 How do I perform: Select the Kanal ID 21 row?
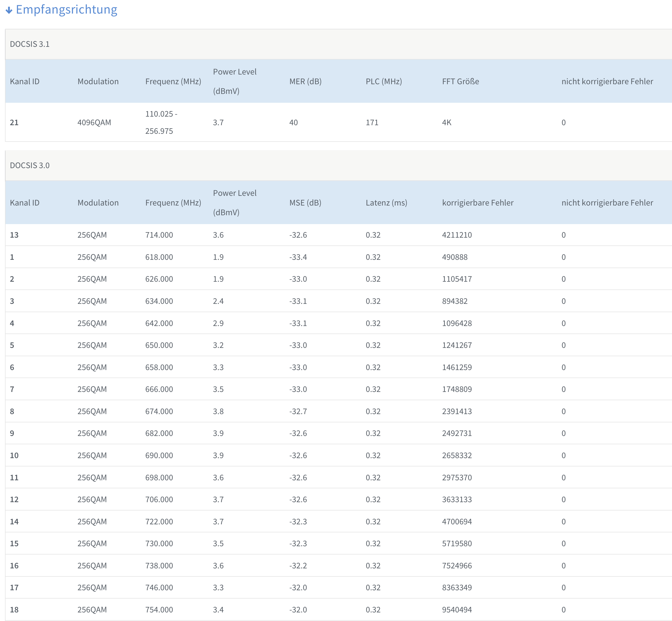(14, 122)
